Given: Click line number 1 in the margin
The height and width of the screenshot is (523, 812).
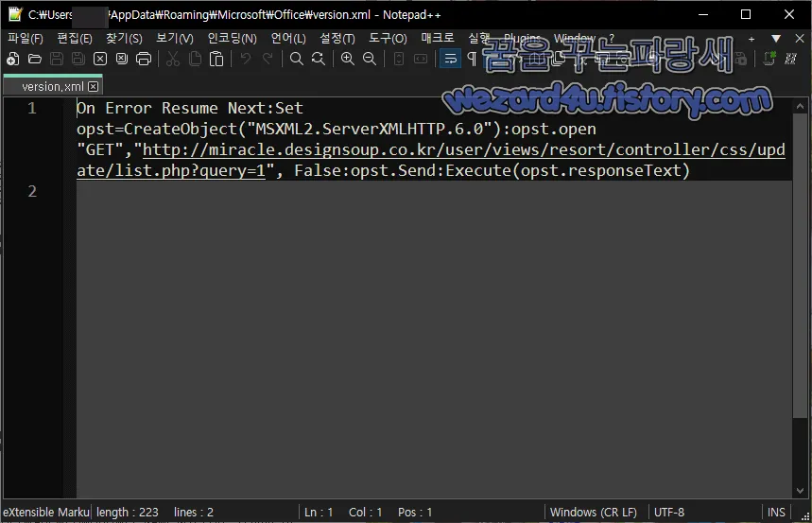Looking at the screenshot, I should [x=32, y=109].
